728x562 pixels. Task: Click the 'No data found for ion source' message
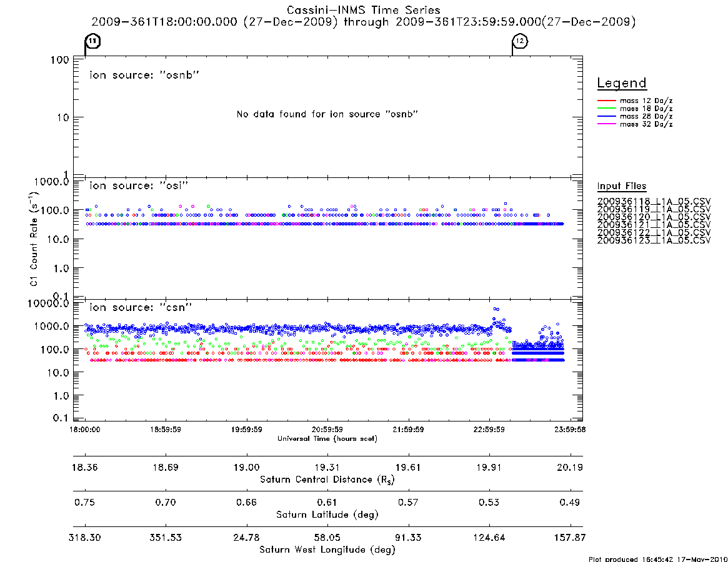coord(327,114)
